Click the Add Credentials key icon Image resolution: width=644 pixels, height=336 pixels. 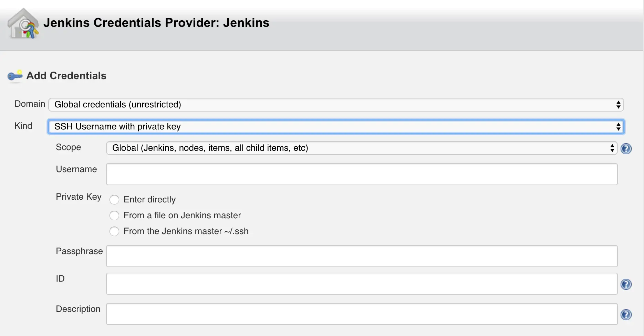pos(15,76)
